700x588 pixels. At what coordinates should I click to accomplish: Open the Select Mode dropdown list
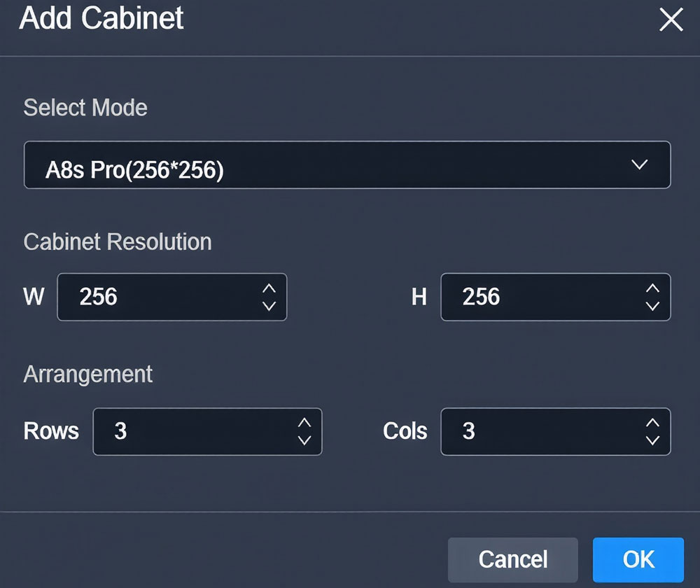pyautogui.click(x=346, y=165)
